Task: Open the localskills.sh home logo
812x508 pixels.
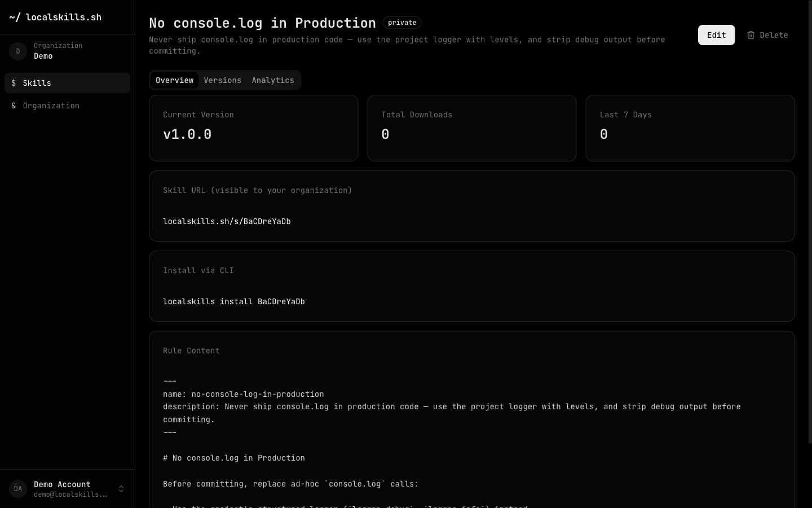Action: tap(55, 17)
